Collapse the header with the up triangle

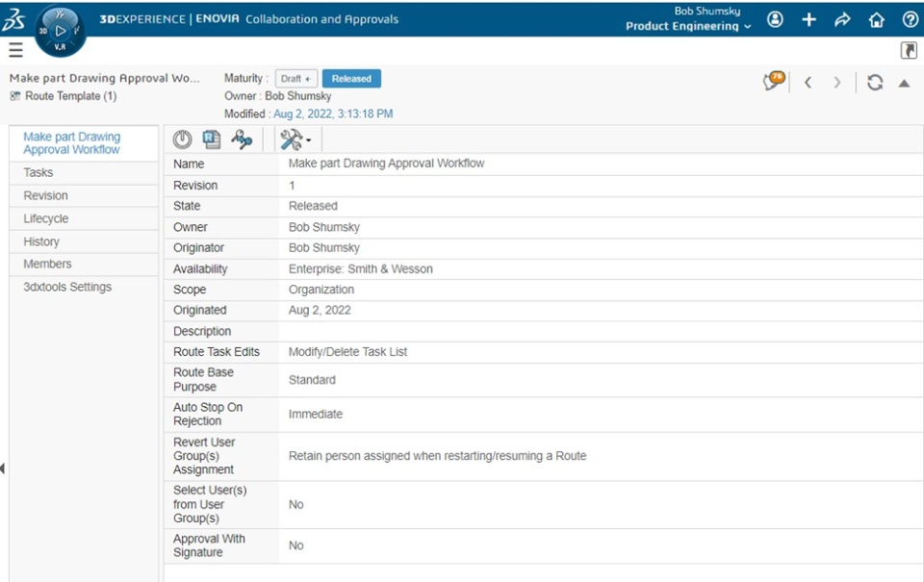pos(904,84)
